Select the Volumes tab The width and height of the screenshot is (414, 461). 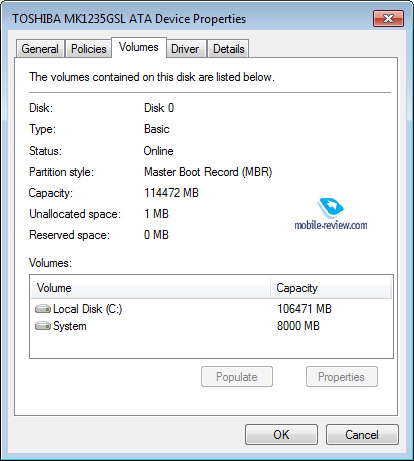point(139,47)
